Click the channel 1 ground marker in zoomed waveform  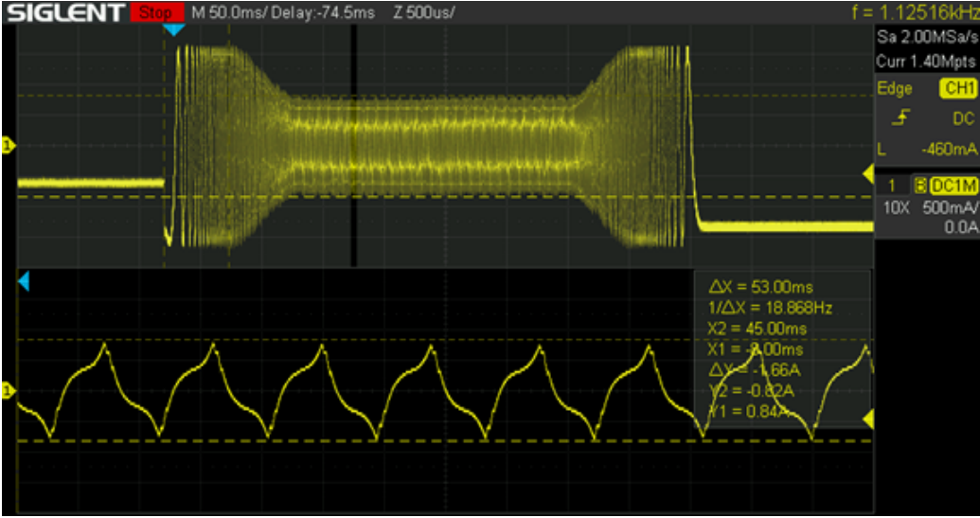9,390
